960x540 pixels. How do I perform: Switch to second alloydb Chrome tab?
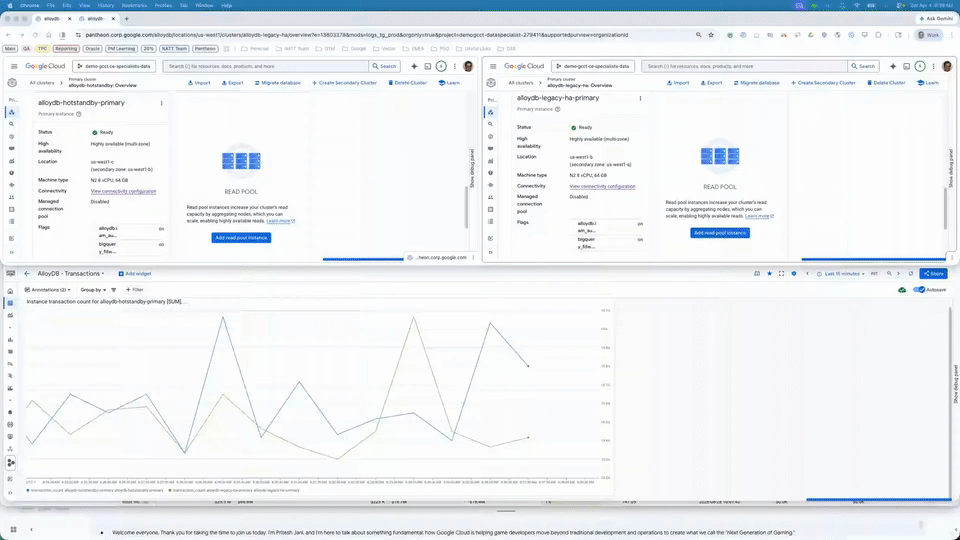pyautogui.click(x=96, y=19)
